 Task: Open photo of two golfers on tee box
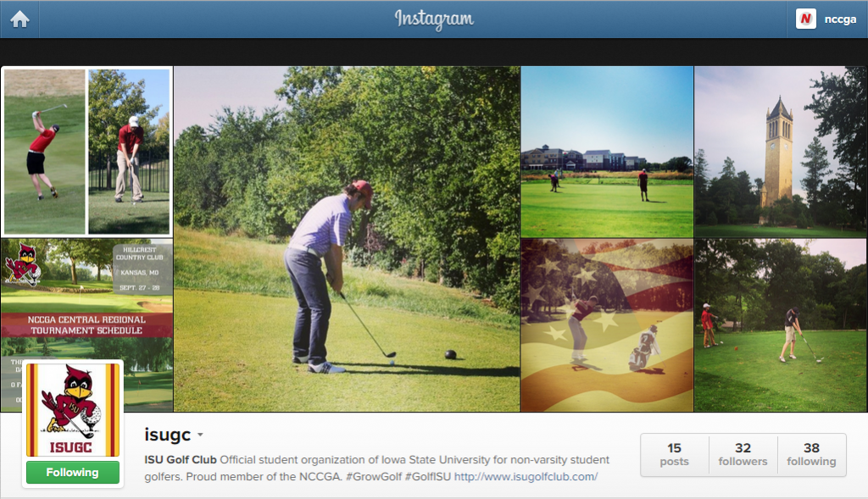[781, 325]
